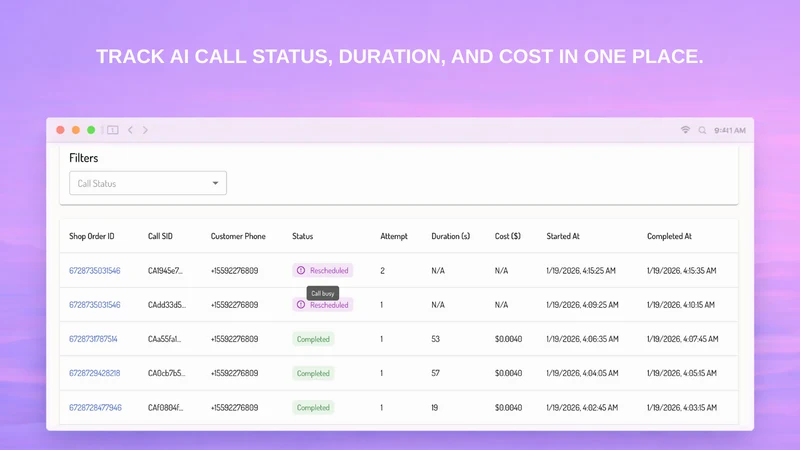The image size is (800, 450).
Task: Select Call SID CA0cb7b5... cell
Action: tap(166, 373)
